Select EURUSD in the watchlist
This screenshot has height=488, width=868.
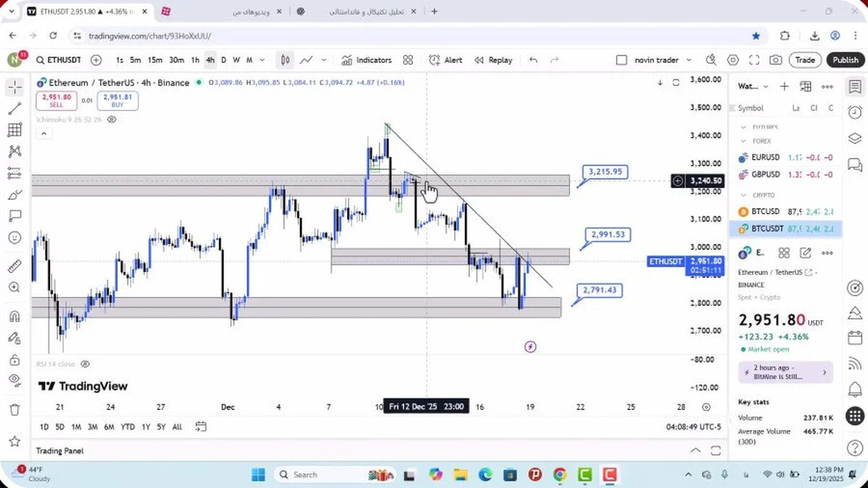coord(786,157)
